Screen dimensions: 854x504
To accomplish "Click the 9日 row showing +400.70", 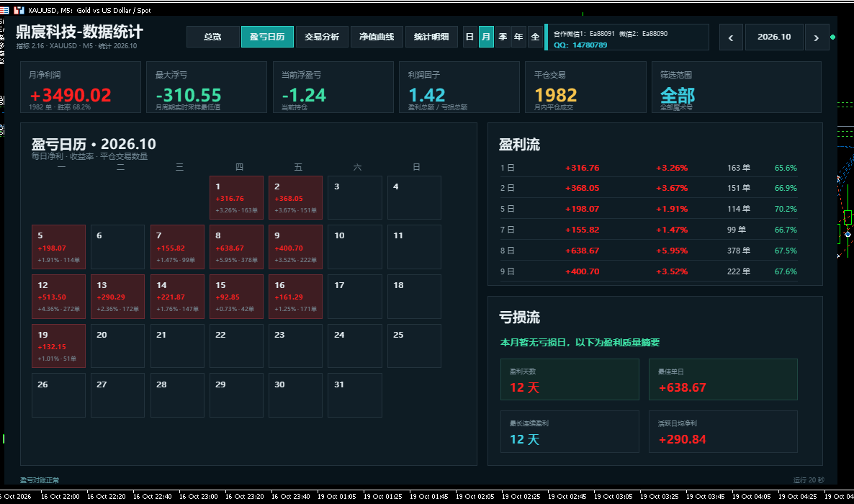I will (x=649, y=271).
